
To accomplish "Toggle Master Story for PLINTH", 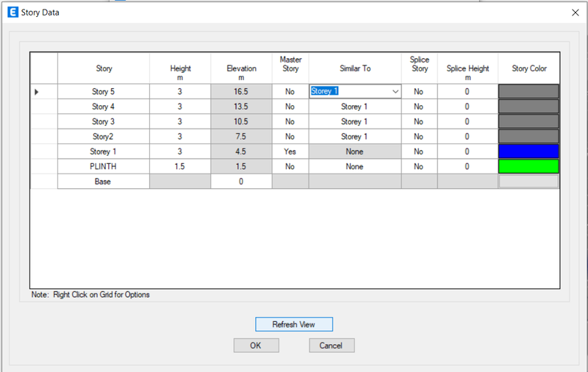I will click(290, 166).
